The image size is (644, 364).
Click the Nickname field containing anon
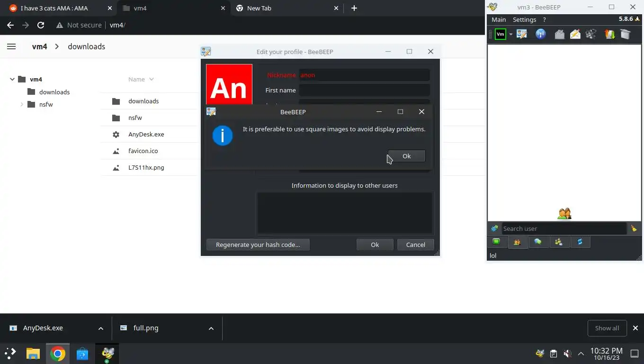pyautogui.click(x=364, y=75)
